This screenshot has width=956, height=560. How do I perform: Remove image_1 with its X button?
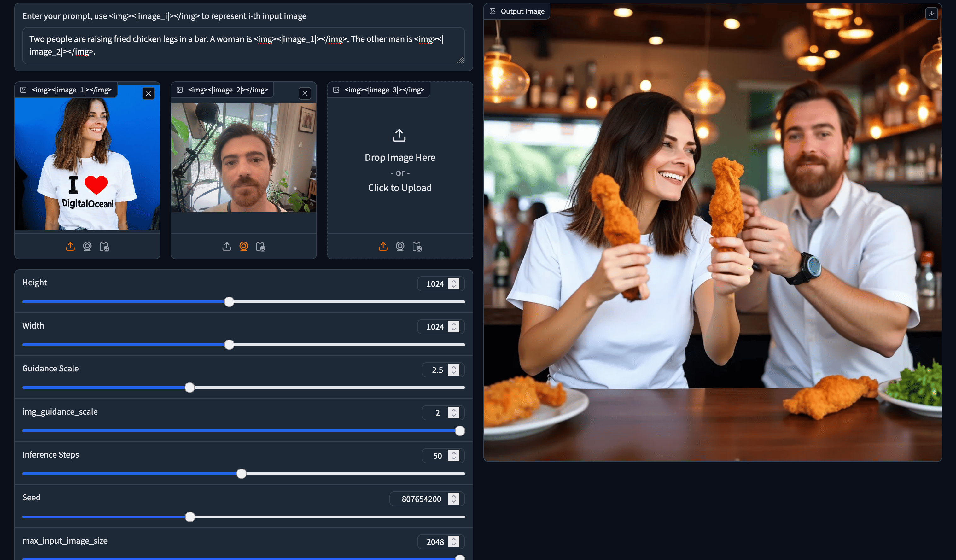coord(148,93)
